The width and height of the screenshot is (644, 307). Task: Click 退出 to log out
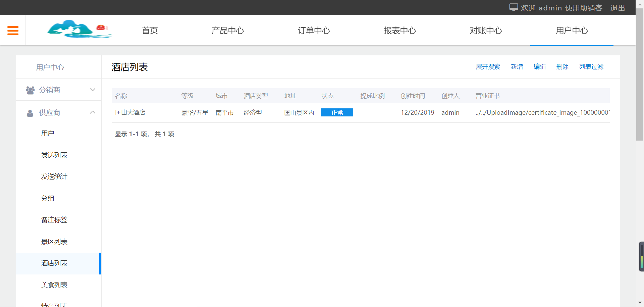[618, 8]
